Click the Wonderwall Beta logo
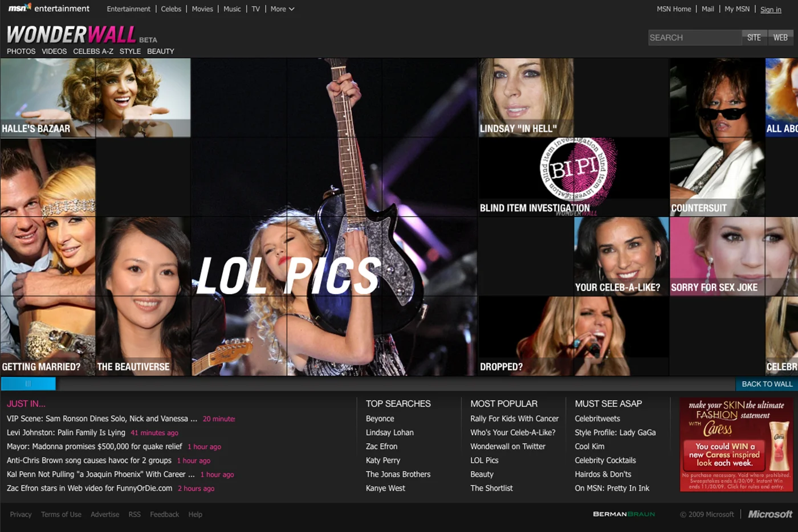 pos(82,35)
